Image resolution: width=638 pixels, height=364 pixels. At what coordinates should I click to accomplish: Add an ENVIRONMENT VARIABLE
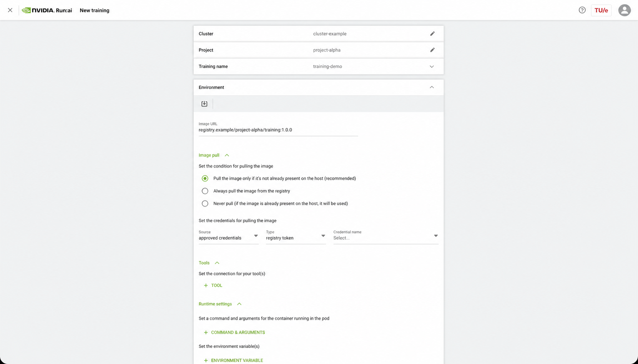tap(233, 361)
